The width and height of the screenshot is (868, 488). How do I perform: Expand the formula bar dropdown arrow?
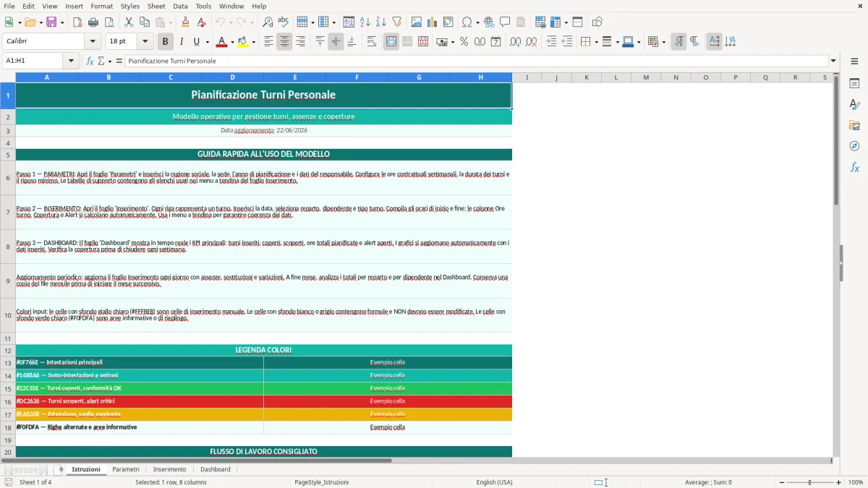pyautogui.click(x=833, y=61)
